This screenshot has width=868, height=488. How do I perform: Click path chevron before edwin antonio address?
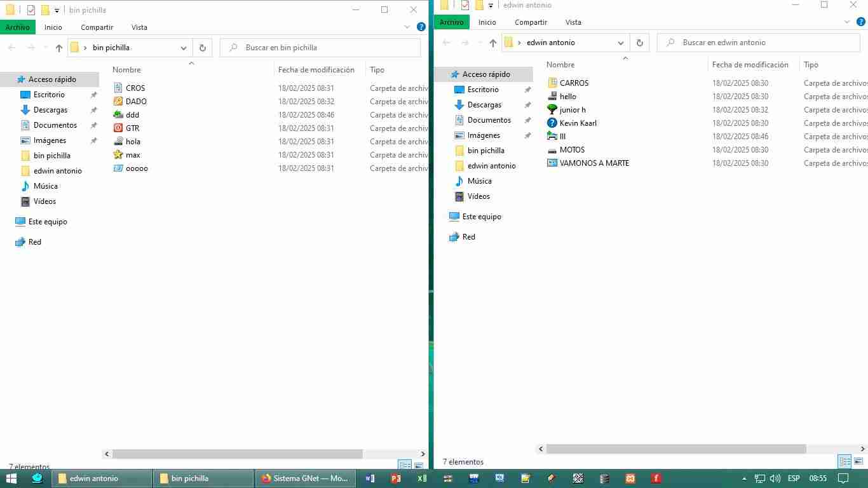pyautogui.click(x=519, y=43)
